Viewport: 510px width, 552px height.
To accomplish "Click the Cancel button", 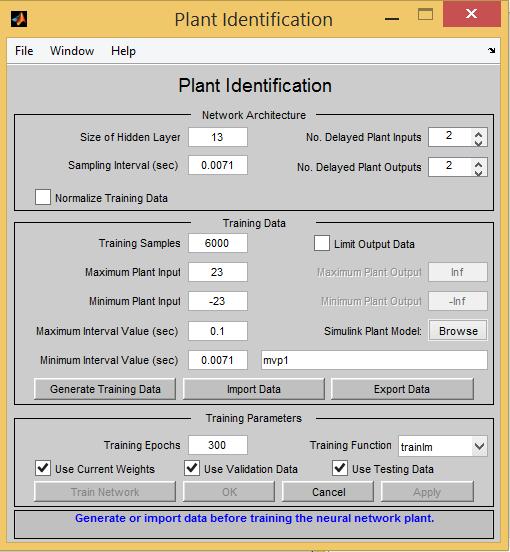I will pos(328,491).
